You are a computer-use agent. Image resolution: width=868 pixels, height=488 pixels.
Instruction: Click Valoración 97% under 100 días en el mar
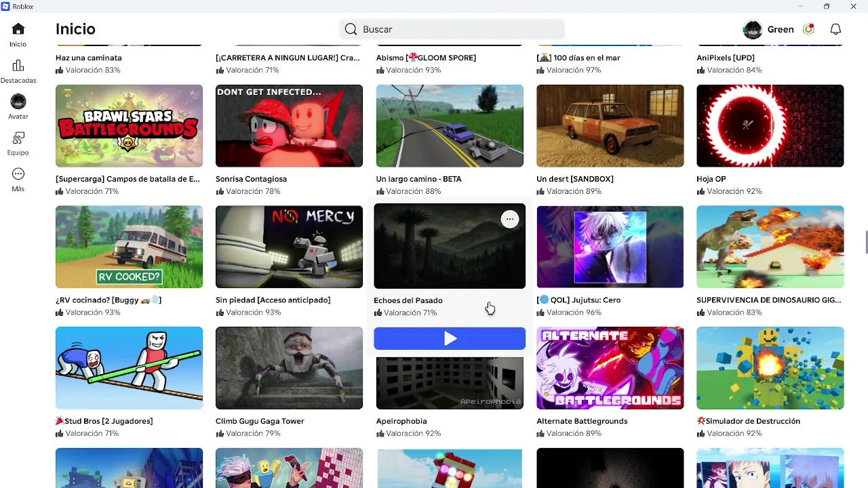[569, 70]
